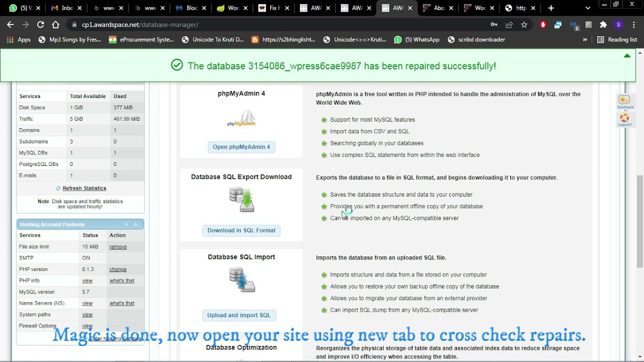Click the support lifebuoy icon
The image size is (644, 362).
(x=624, y=118)
